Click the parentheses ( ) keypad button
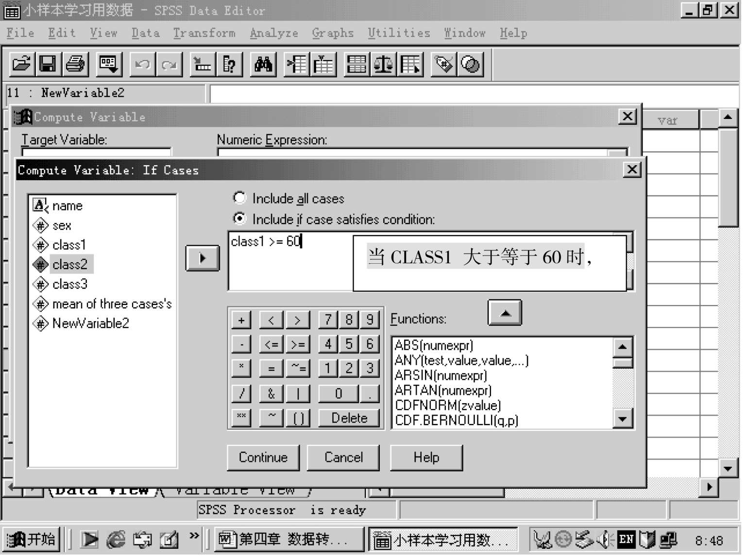746x560 pixels. (297, 418)
